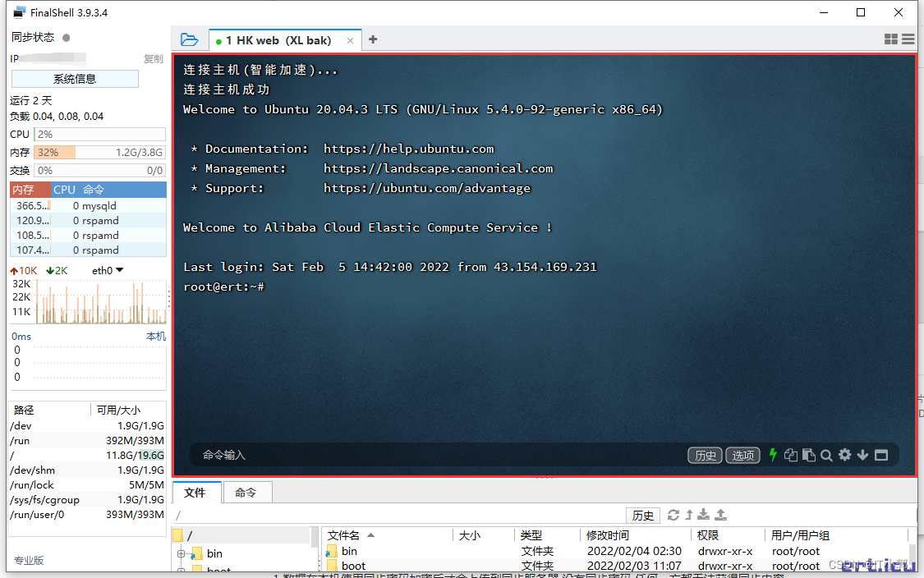This screenshot has height=578, width=924.
Task: Click the 专业版 professional edition label
Action: [x=29, y=560]
